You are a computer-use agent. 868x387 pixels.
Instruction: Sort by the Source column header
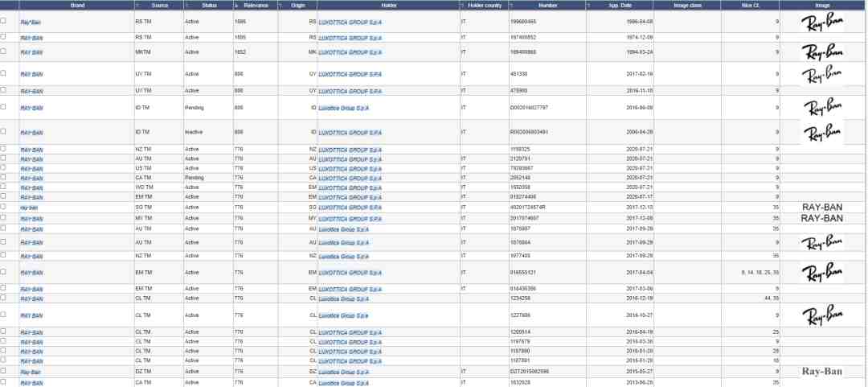coord(159,5)
